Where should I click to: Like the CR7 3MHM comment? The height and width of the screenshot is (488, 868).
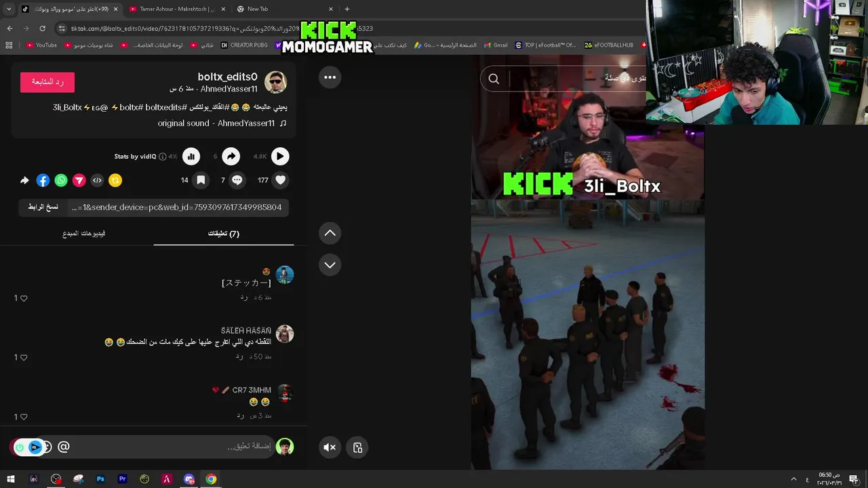pyautogui.click(x=24, y=417)
